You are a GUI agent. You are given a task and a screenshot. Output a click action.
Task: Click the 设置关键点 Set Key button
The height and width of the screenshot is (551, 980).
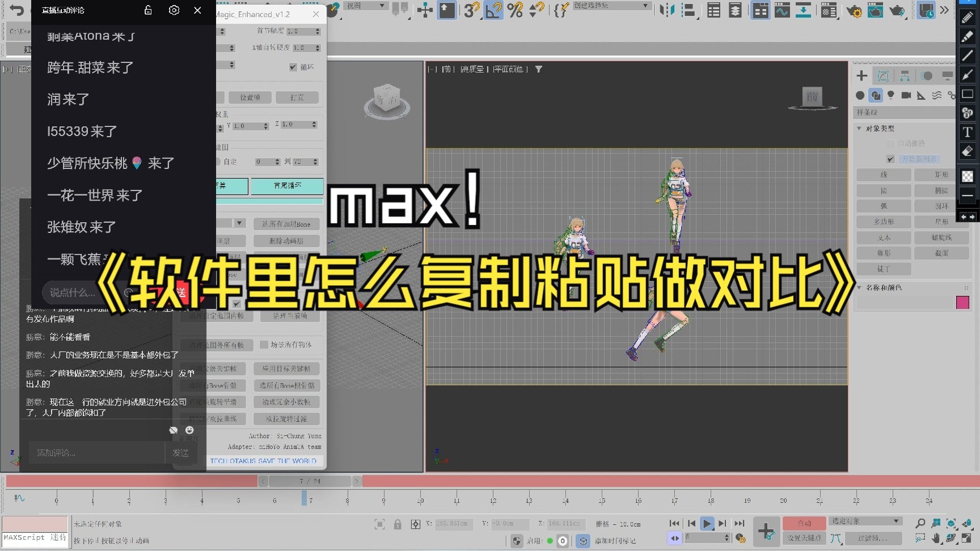(804, 538)
